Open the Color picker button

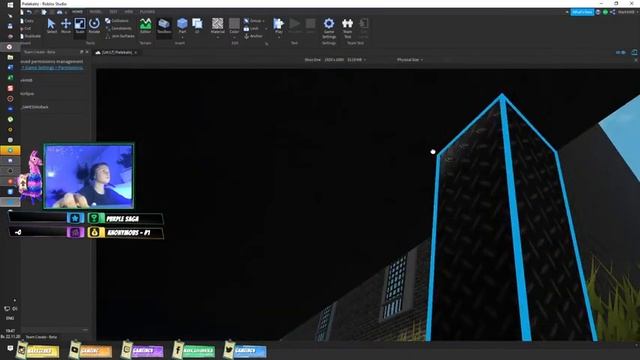234,25
